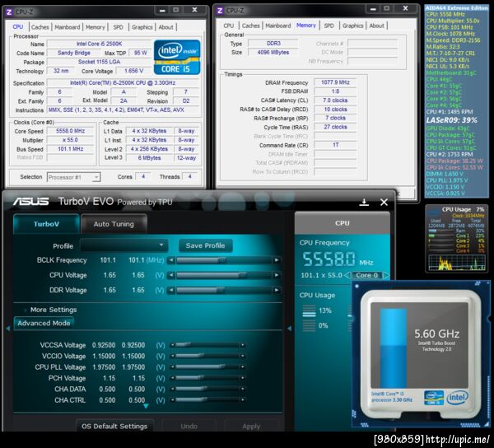The width and height of the screenshot is (494, 448).
Task: Open the Processor #1 selection dropdown
Action: [74, 177]
